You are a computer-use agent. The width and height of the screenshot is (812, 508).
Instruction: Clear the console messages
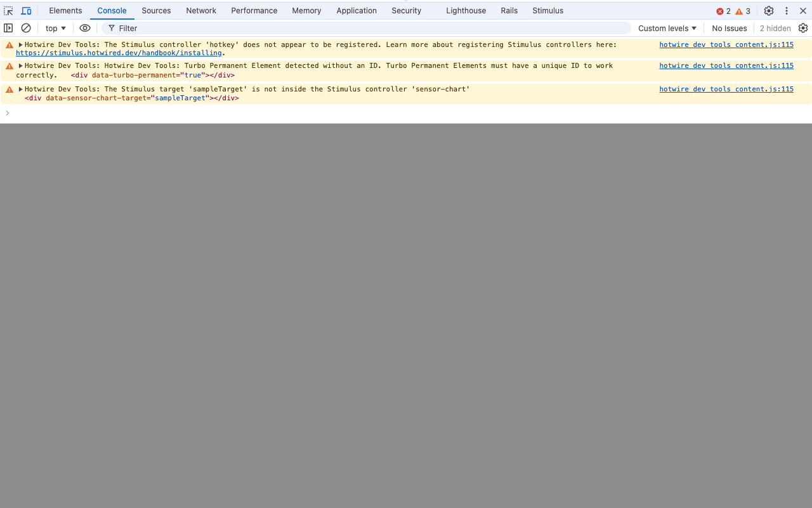(26, 28)
